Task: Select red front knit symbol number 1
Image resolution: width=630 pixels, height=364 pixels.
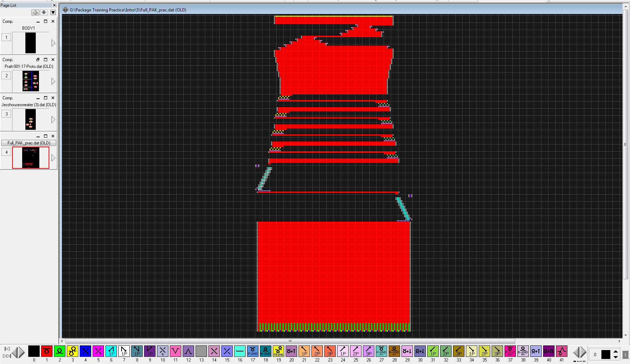Action: pos(47,351)
